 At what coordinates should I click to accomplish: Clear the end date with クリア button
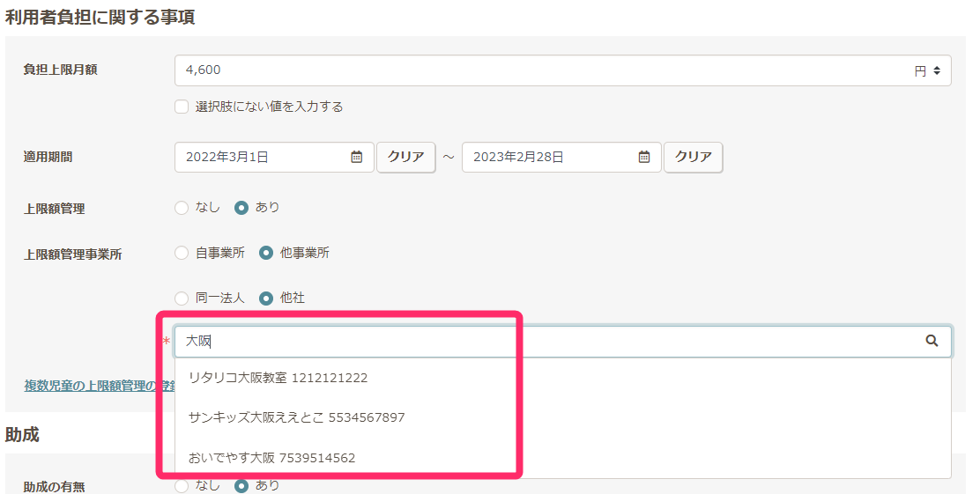(x=694, y=157)
